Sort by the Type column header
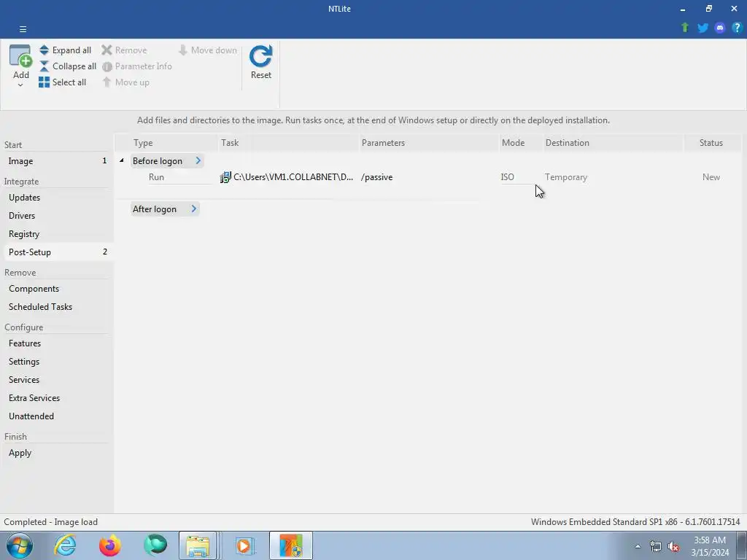 coord(166,143)
